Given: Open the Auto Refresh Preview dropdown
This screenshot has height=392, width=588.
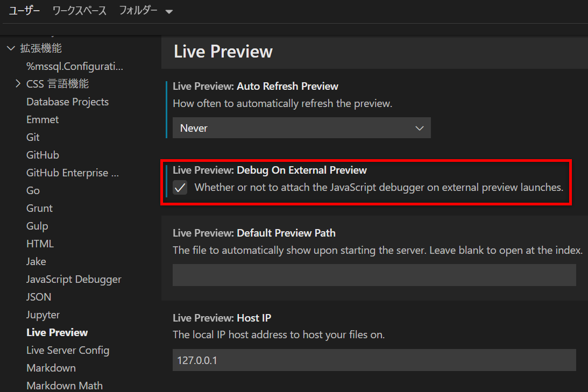Looking at the screenshot, I should point(301,128).
